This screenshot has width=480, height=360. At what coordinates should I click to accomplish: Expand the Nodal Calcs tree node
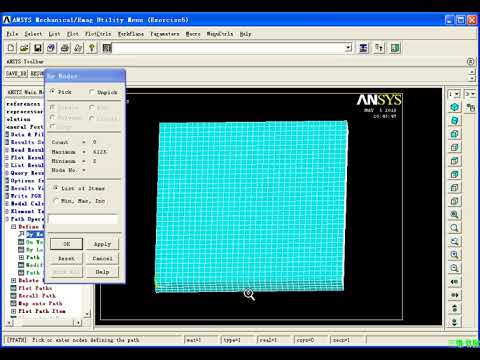7,204
